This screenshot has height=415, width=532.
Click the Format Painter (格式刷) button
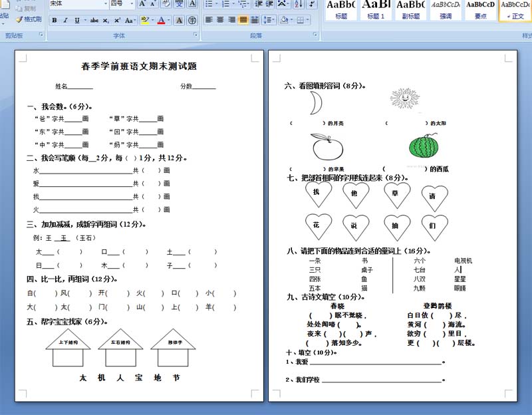coord(29,19)
